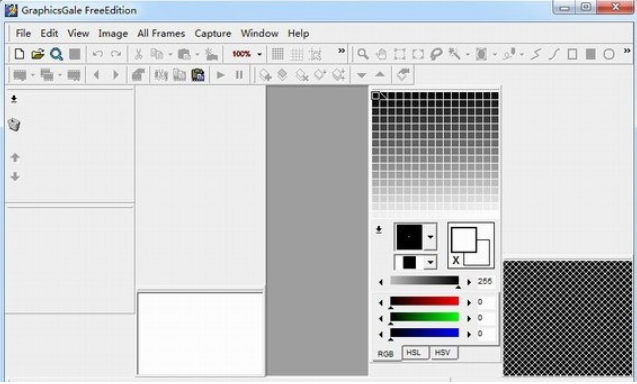Viewport: 637px width, 384px height.
Task: Click the cut scissors icon
Action: [x=138, y=54]
